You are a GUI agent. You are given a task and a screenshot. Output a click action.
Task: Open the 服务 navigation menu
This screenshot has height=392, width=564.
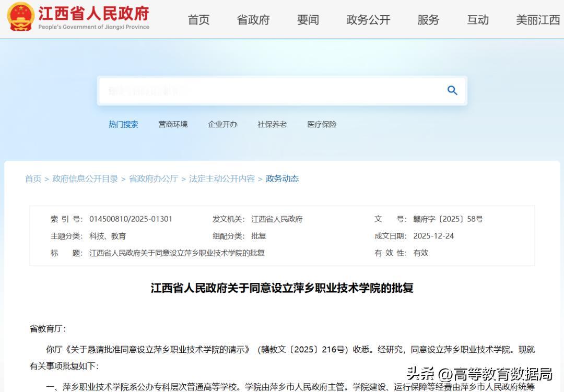(x=428, y=20)
